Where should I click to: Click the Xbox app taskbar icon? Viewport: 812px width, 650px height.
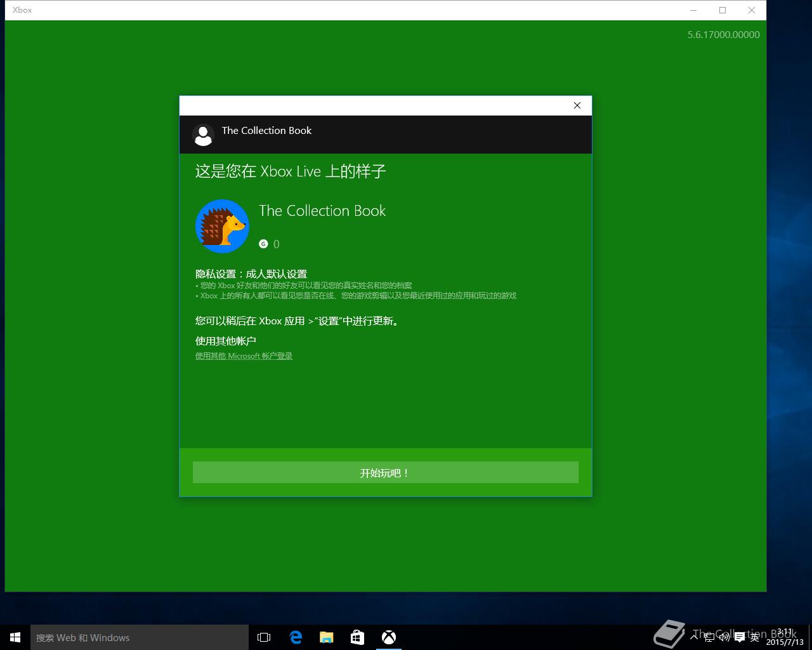[389, 637]
